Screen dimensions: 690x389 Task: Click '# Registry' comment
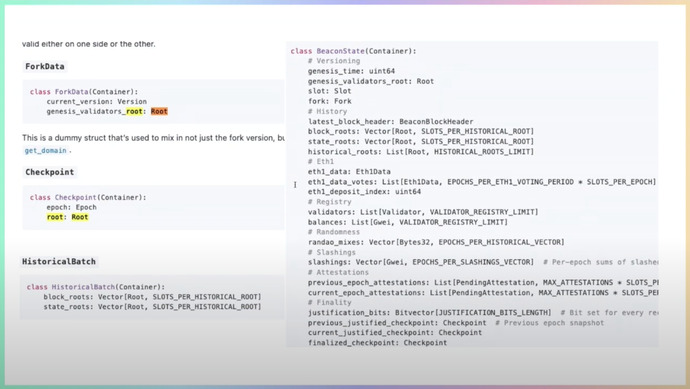click(330, 202)
